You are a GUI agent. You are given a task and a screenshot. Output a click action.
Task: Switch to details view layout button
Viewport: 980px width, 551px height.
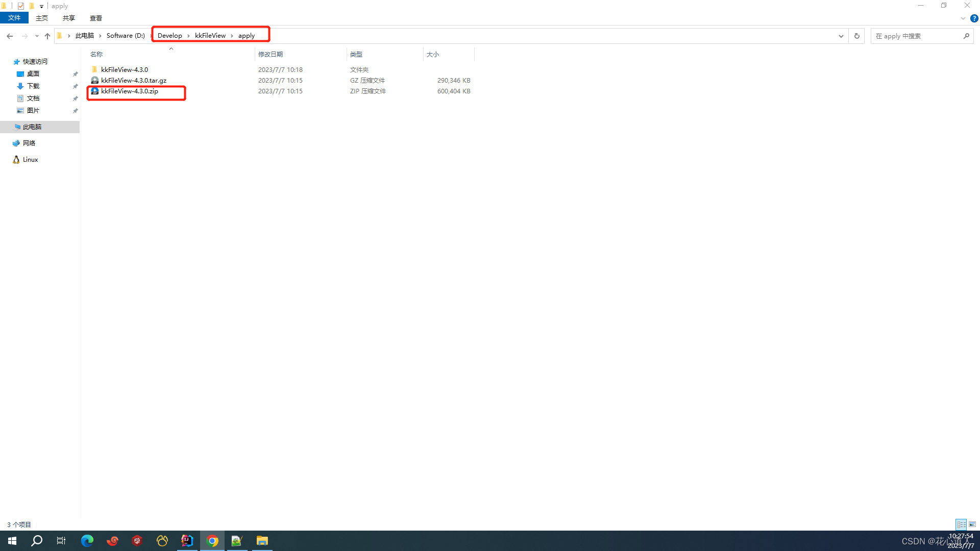(x=961, y=524)
